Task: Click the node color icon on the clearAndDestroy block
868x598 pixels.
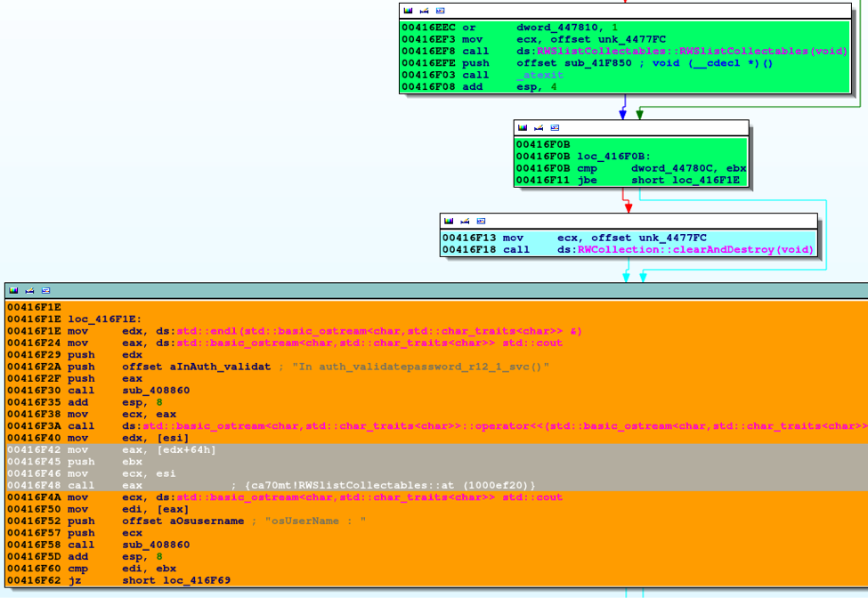Action: pos(449,221)
